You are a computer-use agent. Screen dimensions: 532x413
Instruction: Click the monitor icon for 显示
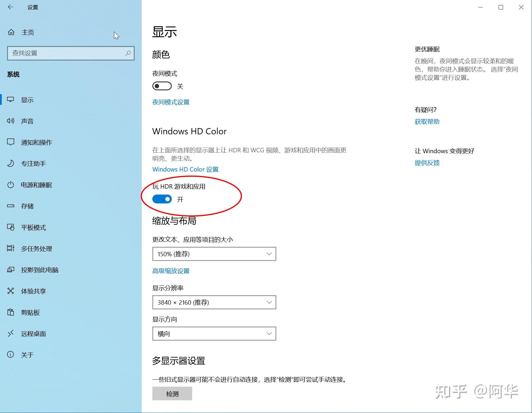tap(11, 100)
